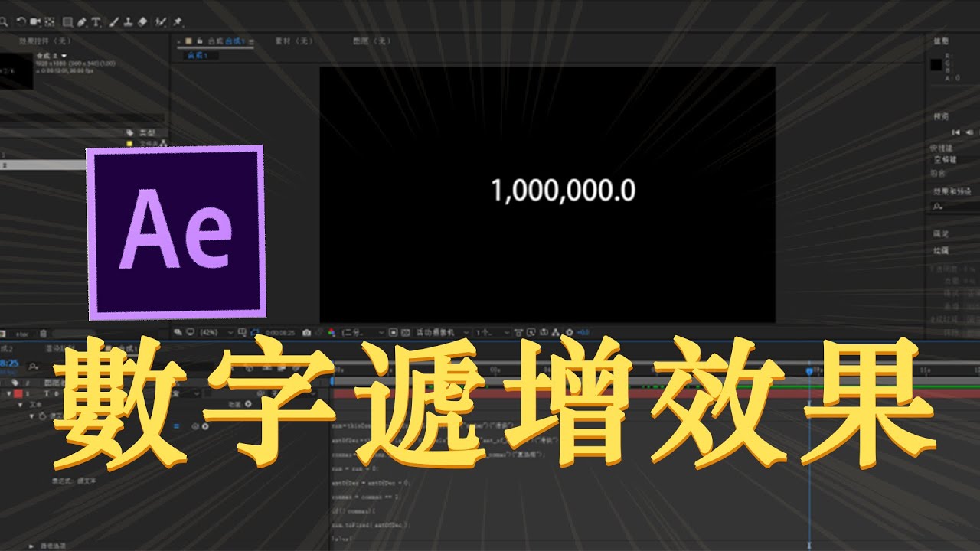
Task: Select the Puppet Pin tool
Action: point(177,21)
